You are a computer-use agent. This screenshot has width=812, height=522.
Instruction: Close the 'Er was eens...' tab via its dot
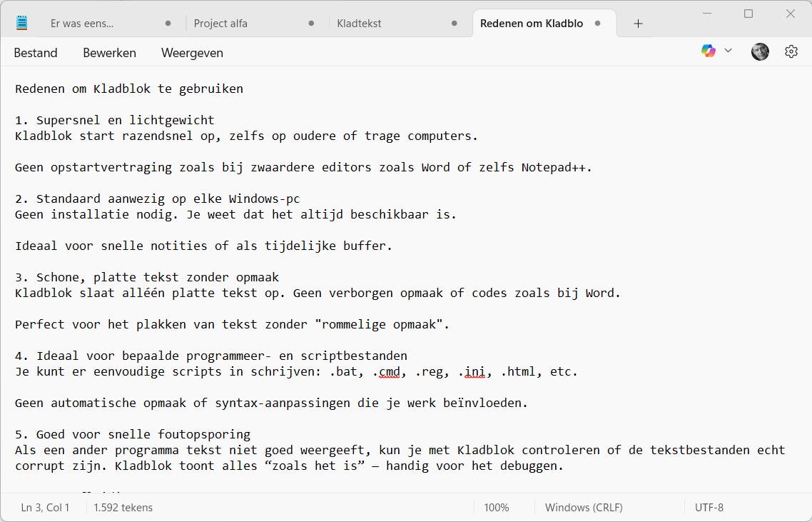point(168,24)
